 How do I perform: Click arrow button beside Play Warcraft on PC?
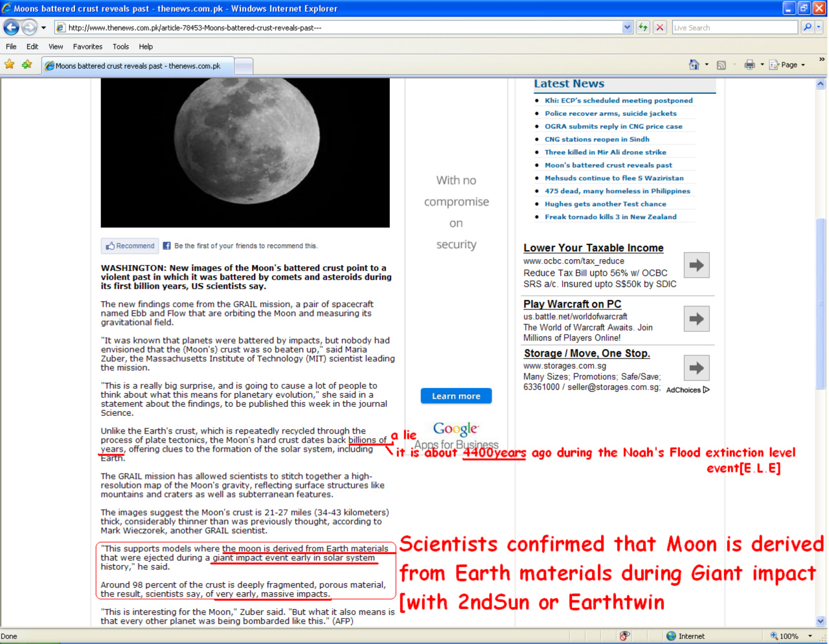(696, 319)
